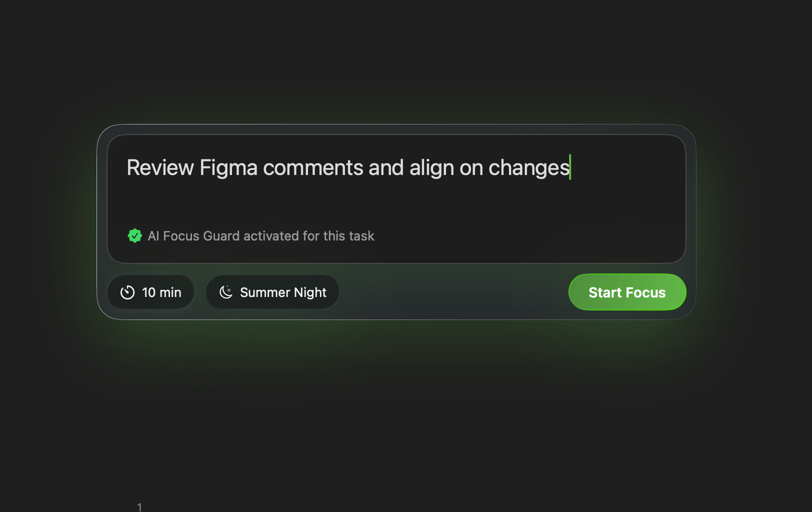Click the Start Focus button

(627, 292)
